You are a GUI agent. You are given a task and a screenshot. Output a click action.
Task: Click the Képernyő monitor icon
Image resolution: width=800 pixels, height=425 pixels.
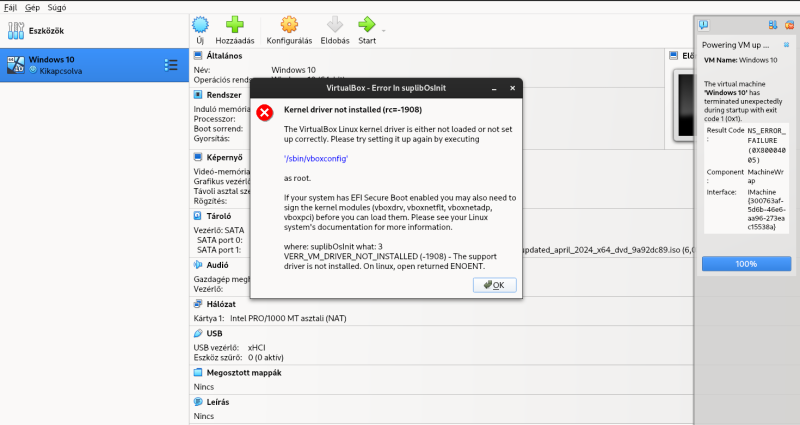click(198, 157)
